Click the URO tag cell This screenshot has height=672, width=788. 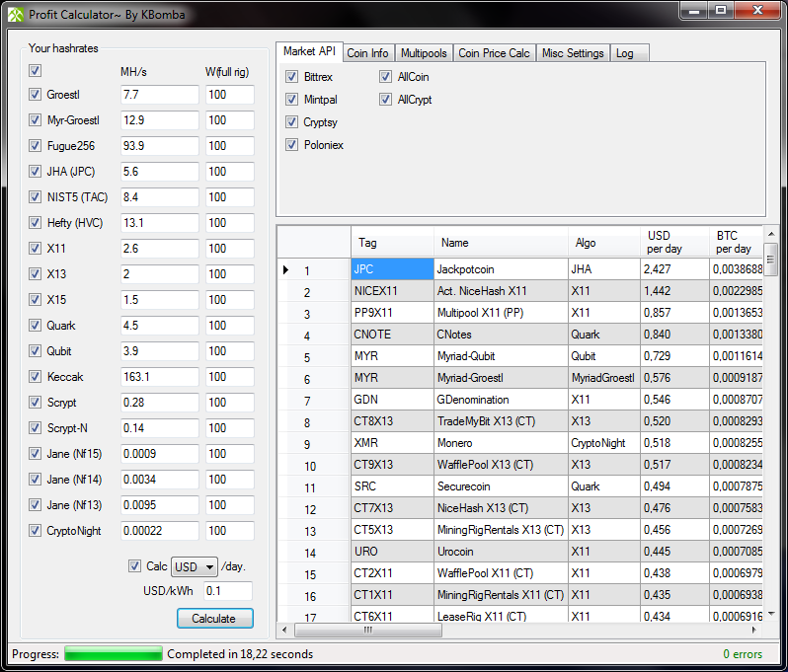coord(392,551)
